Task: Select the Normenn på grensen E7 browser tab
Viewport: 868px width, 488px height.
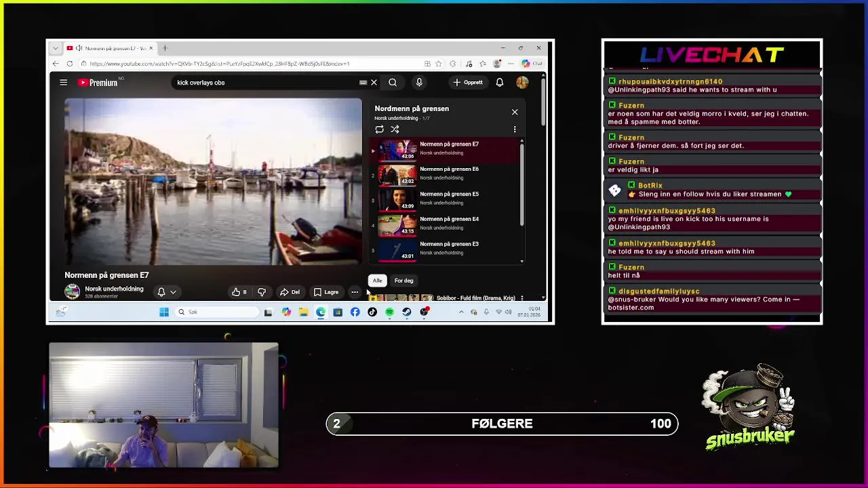Action: click(x=110, y=48)
